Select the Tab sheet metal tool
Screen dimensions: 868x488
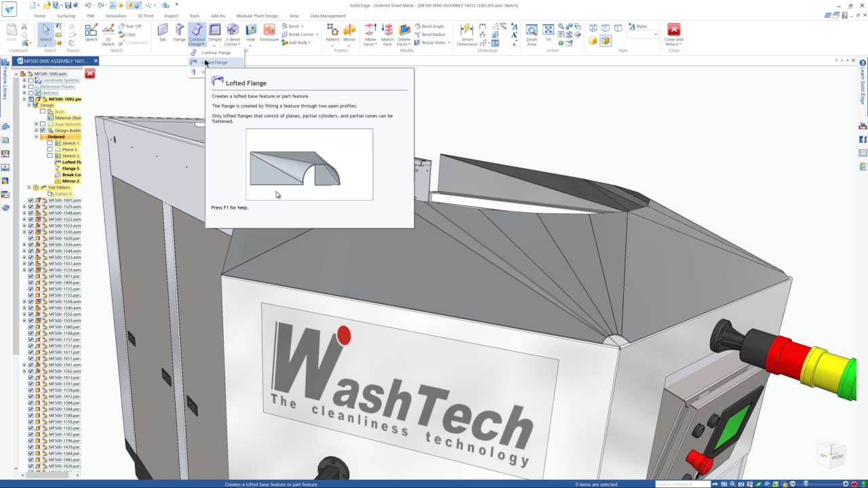162,32
